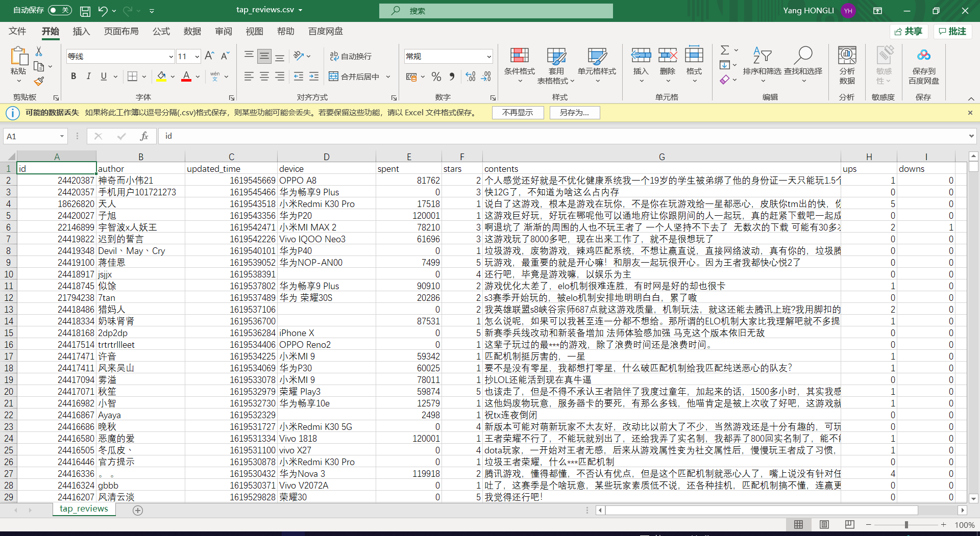Click the Save As (另存为...) button
Image resolution: width=980 pixels, height=536 pixels.
[x=574, y=113]
